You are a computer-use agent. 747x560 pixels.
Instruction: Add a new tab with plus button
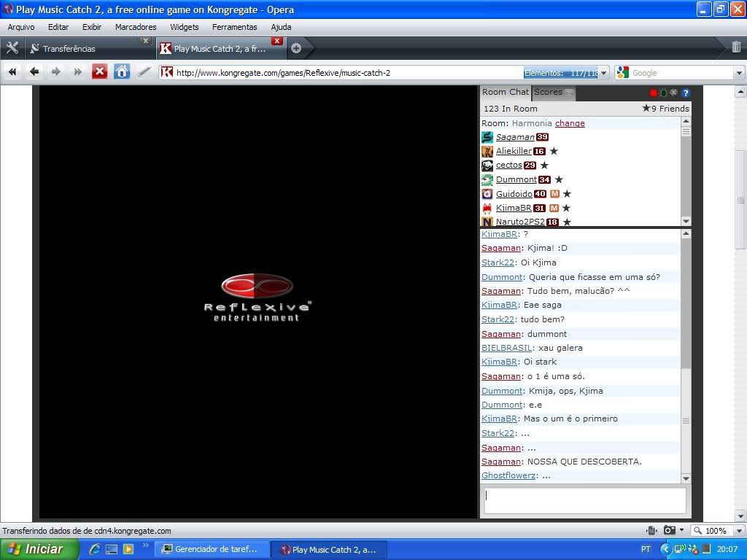tap(295, 49)
